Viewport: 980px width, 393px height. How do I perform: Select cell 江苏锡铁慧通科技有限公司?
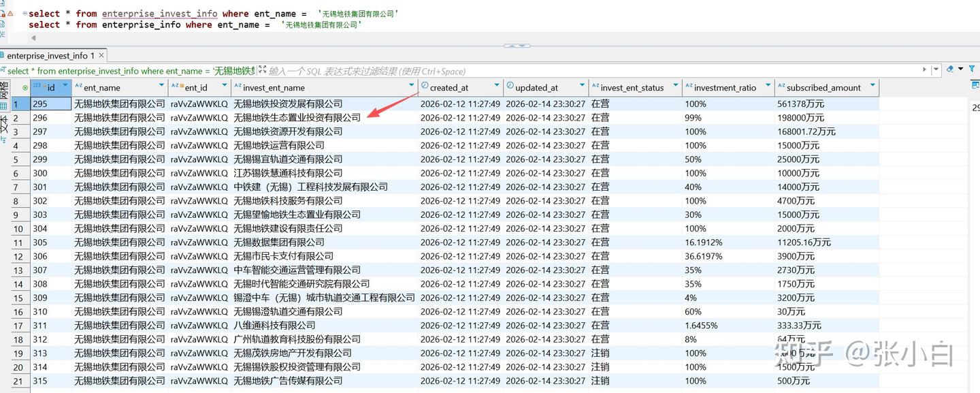point(325,173)
